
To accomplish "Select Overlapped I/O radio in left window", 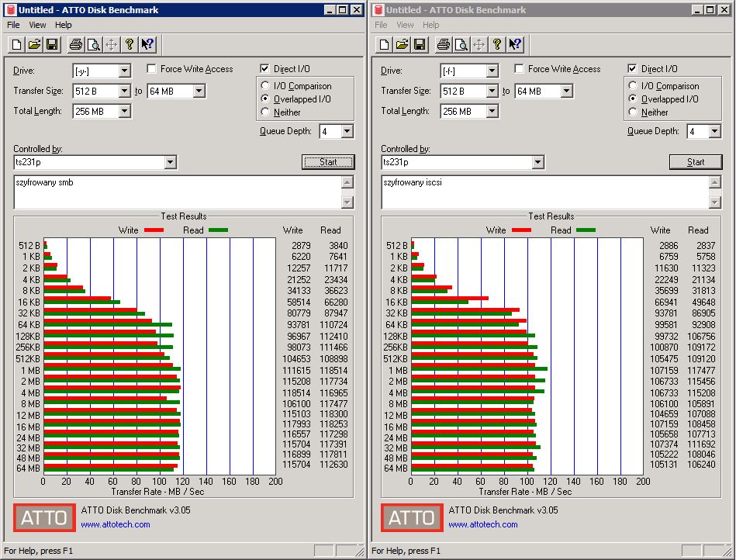I will (265, 99).
